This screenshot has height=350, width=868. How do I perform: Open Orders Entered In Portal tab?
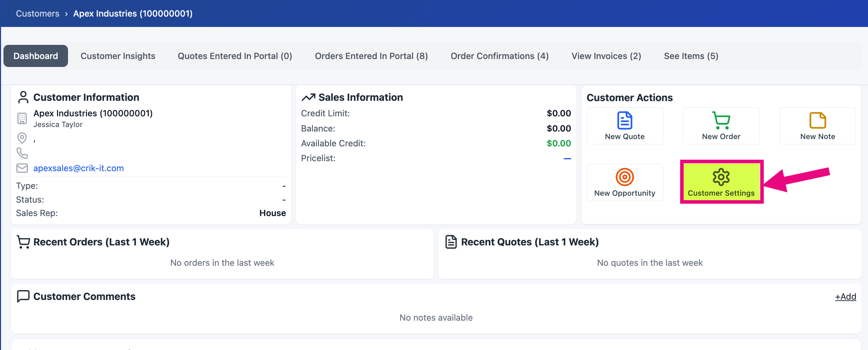(371, 56)
